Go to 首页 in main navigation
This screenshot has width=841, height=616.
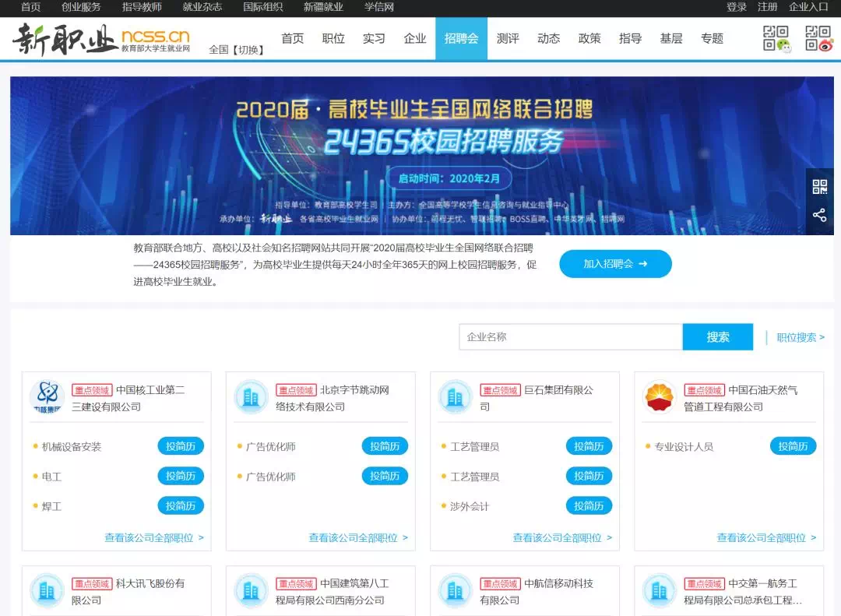click(292, 39)
